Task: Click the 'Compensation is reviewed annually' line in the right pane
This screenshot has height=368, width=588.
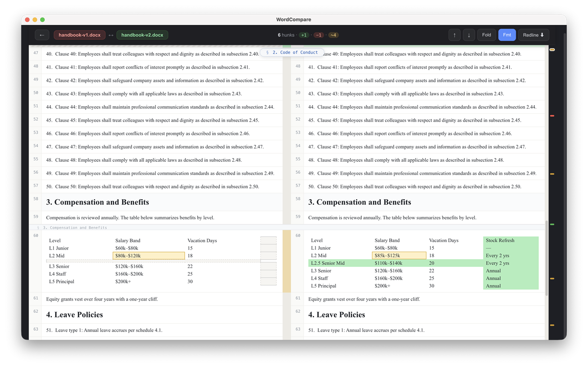Action: (392, 217)
